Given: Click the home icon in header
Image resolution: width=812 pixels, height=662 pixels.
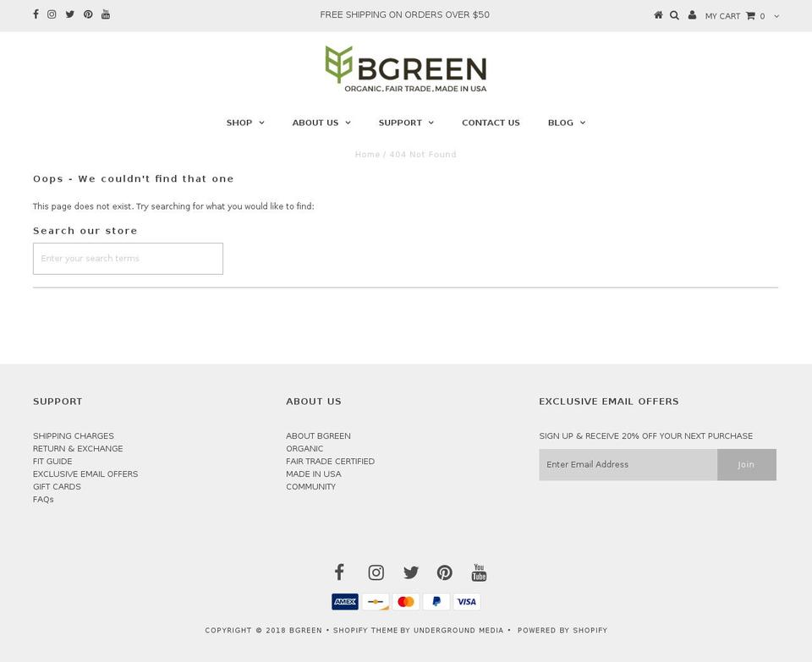Looking at the screenshot, I should [x=658, y=15].
